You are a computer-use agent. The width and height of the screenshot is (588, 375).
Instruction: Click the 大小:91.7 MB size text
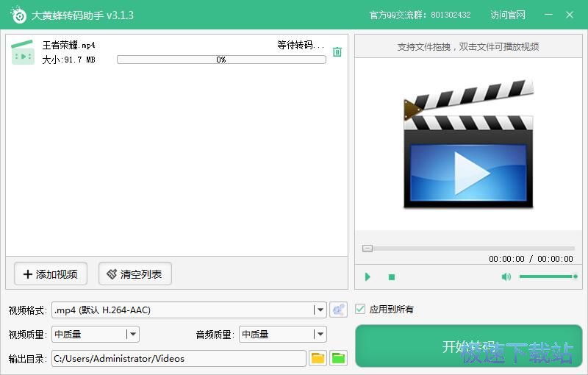tap(68, 60)
